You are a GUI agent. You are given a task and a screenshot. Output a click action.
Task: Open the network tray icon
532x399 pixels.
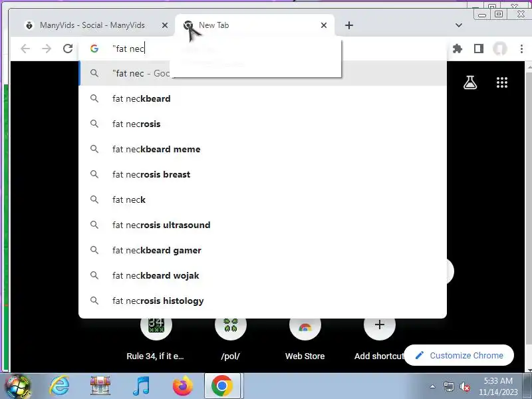click(x=448, y=386)
